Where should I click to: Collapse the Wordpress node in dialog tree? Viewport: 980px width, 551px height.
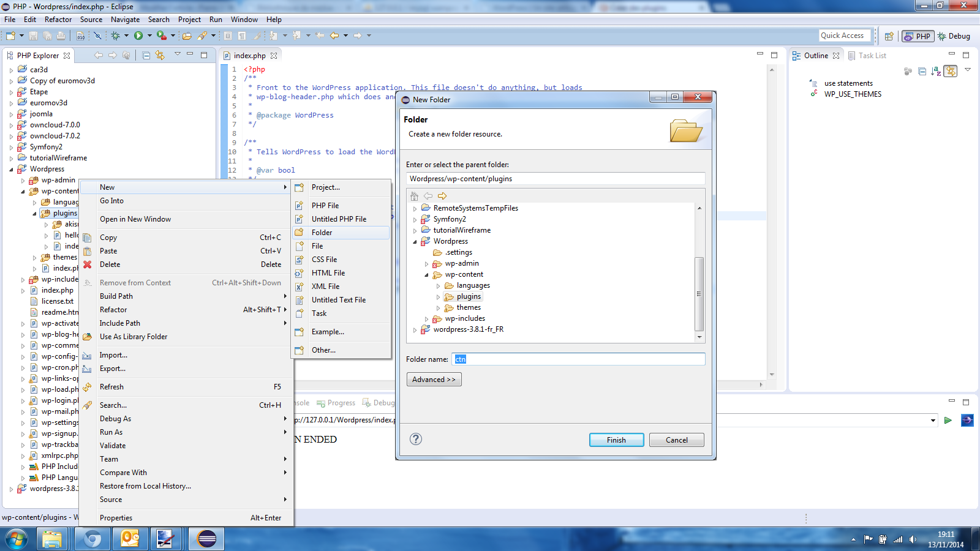(x=415, y=242)
